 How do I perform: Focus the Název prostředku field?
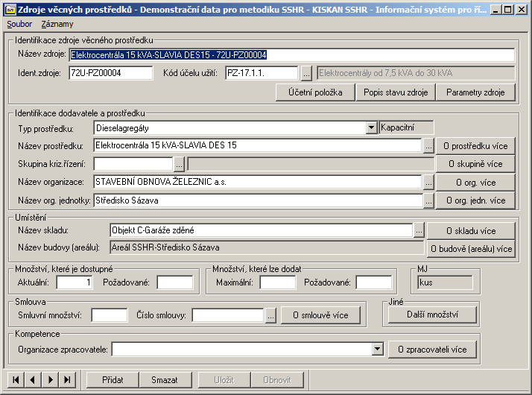(258, 145)
